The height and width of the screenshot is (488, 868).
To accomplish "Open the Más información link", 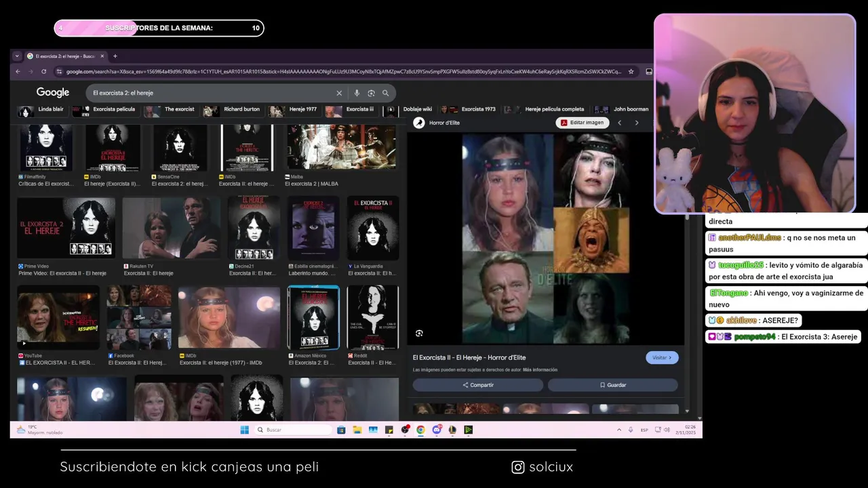I will point(540,370).
